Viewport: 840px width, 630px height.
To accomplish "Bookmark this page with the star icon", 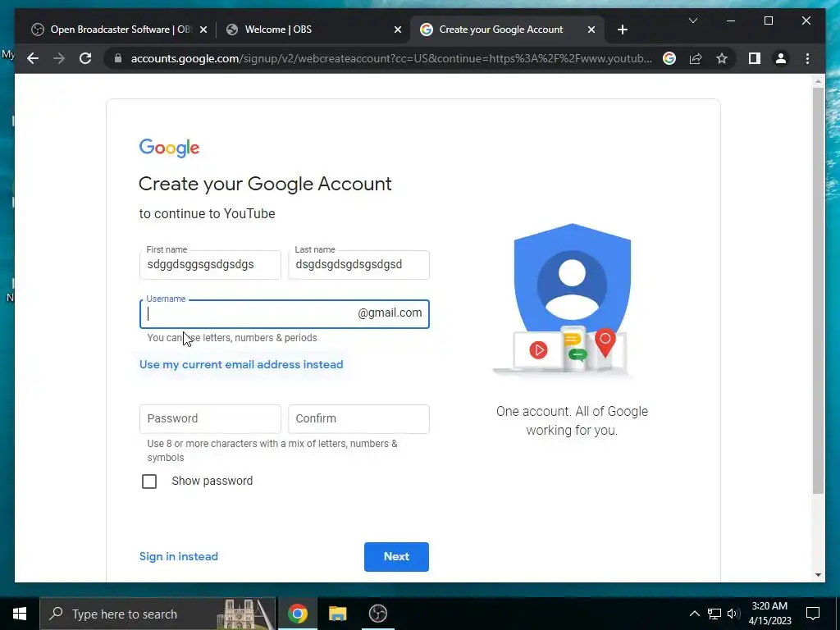I will pyautogui.click(x=722, y=58).
